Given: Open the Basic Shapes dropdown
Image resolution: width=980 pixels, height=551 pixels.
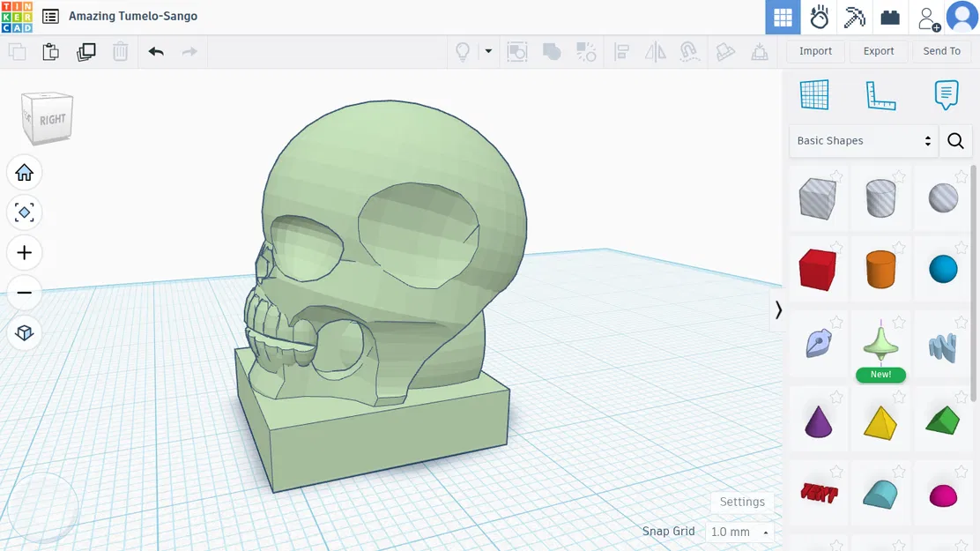Looking at the screenshot, I should click(x=862, y=140).
